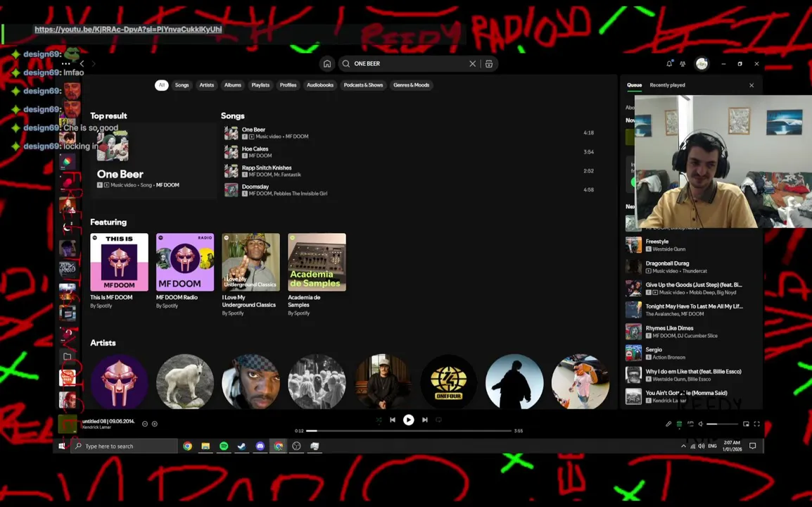Viewport: 812px width, 507px height.
Task: Open MF DOOM artist link in top result
Action: tap(167, 185)
